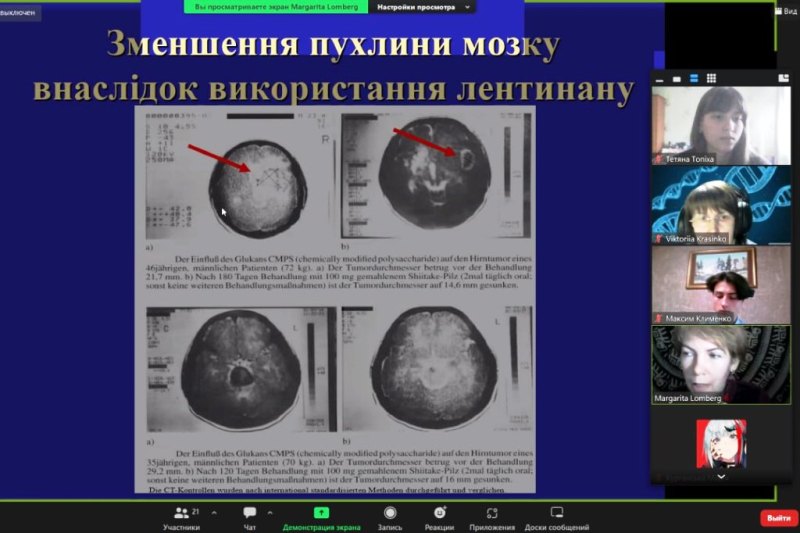Click the caption about the 35jährigen patient
This screenshot has height=533, width=800.
tap(340, 466)
